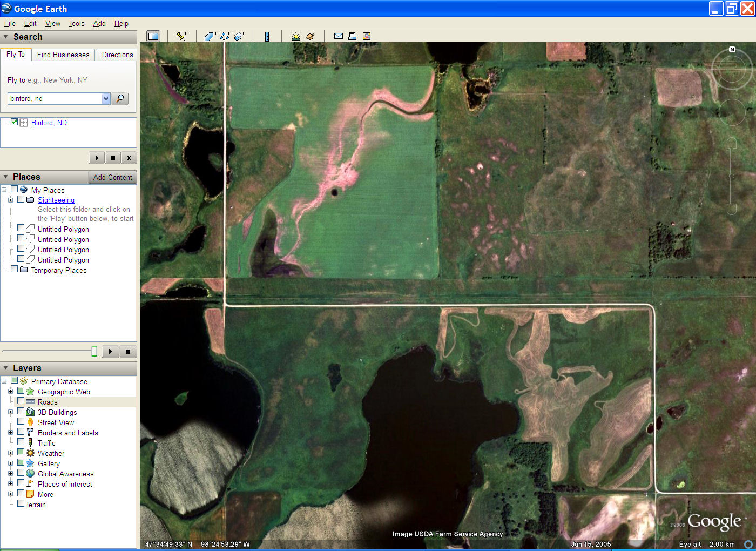Open the File menu
Screen dimensions: 756x551
(10, 23)
